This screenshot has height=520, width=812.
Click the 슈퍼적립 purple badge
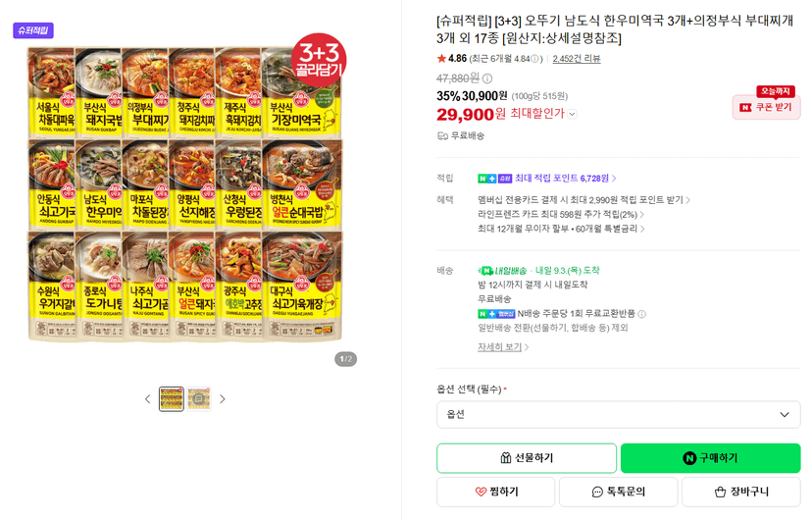[33, 30]
